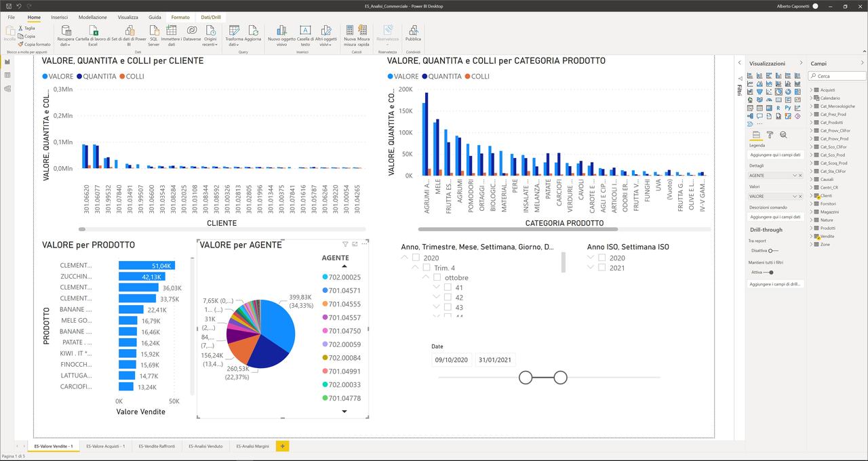Image resolution: width=868 pixels, height=461 pixels.
Task: Open the Modellazione ribbon tab
Action: point(92,17)
